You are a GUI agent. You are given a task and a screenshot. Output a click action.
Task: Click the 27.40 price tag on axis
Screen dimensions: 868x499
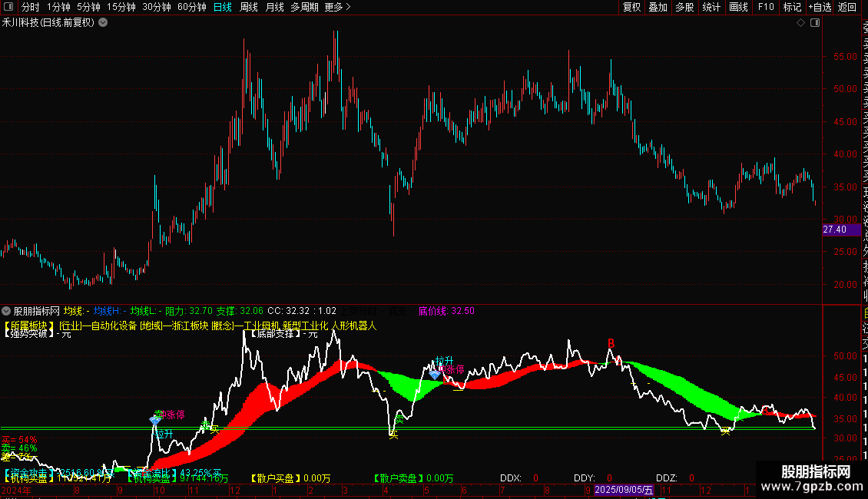coord(835,230)
